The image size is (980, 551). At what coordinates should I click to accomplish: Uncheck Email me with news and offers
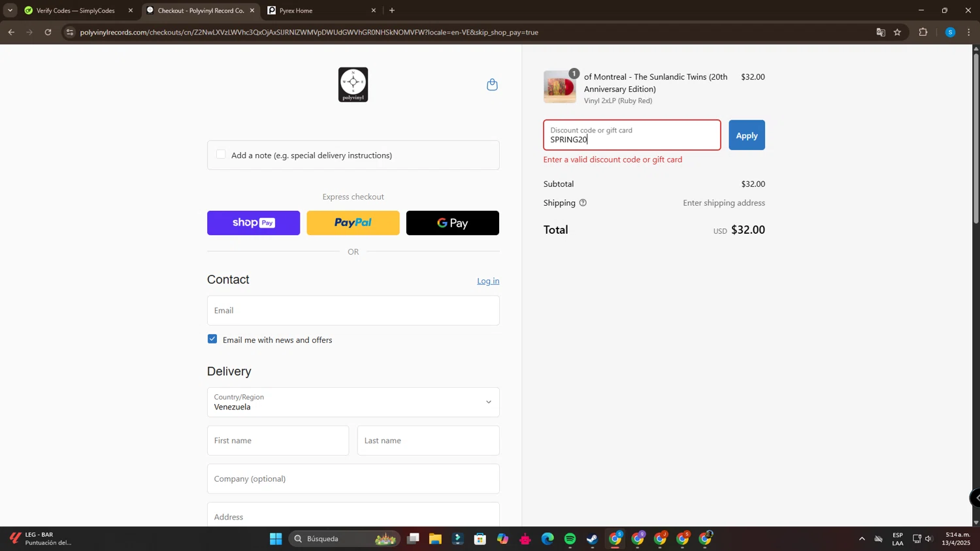(212, 339)
